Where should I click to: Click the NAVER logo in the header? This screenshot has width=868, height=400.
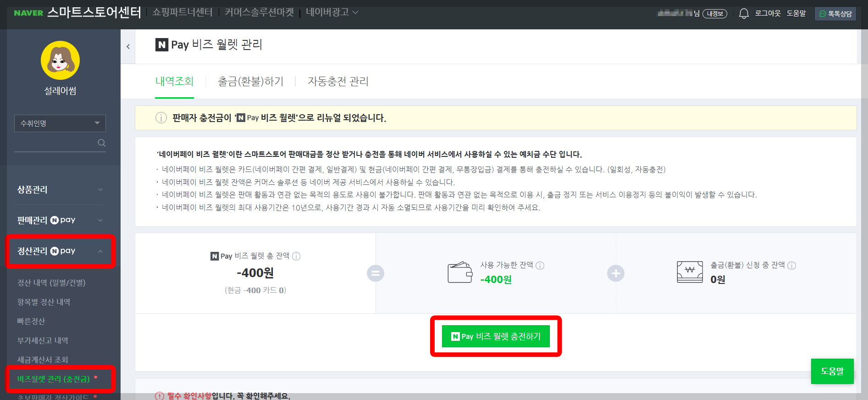tap(28, 13)
